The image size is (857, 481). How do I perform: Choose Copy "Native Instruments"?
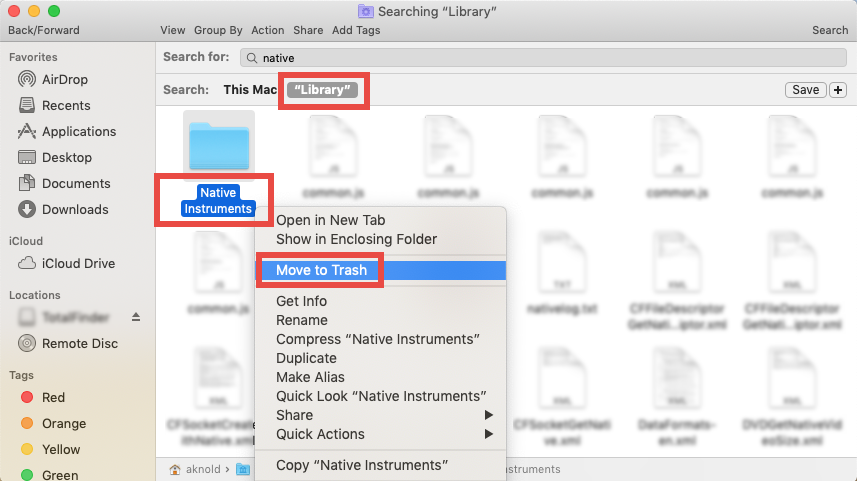point(362,465)
